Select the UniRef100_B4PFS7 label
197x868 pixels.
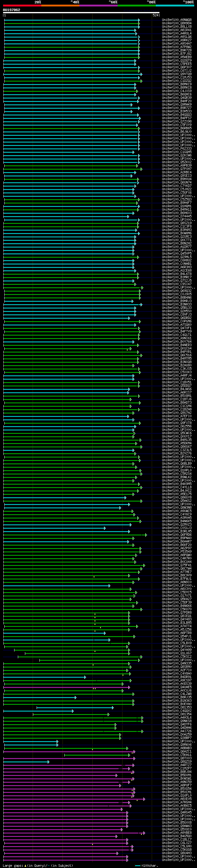tap(177, 118)
